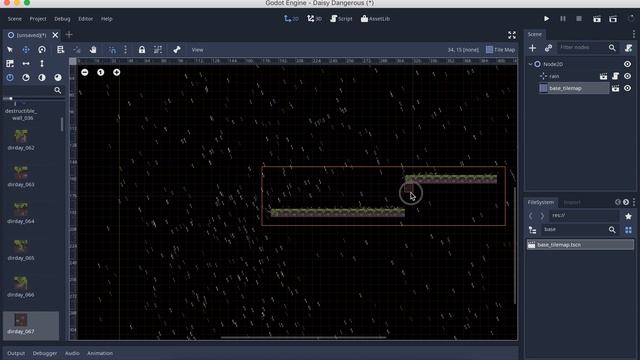The height and width of the screenshot is (360, 640).
Task: Open the Tile Map menu button
Action: [500, 50]
